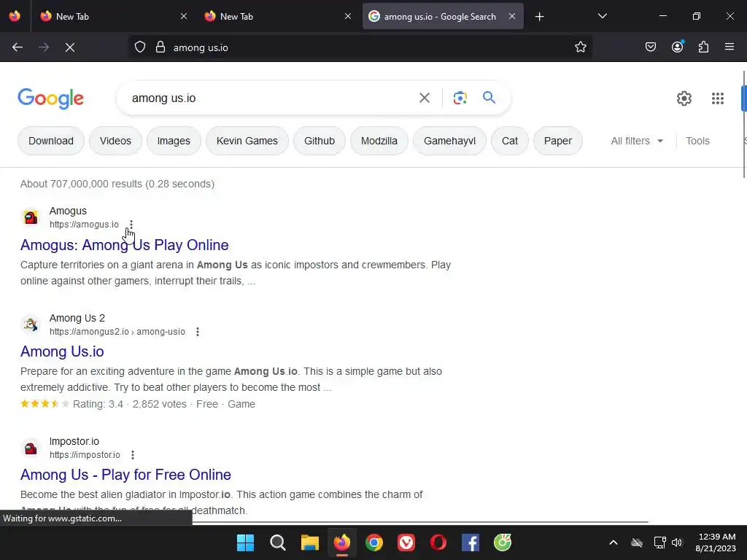Open Save to Pocket

pyautogui.click(x=650, y=47)
